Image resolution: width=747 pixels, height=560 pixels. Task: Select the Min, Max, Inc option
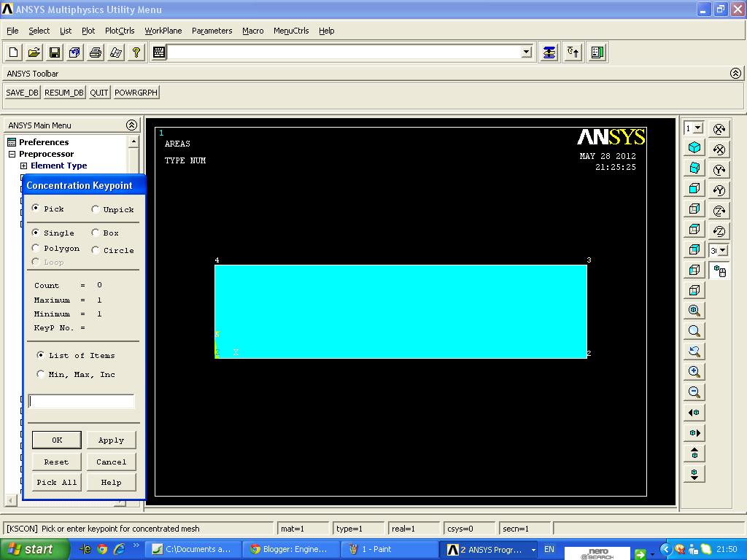(x=41, y=373)
